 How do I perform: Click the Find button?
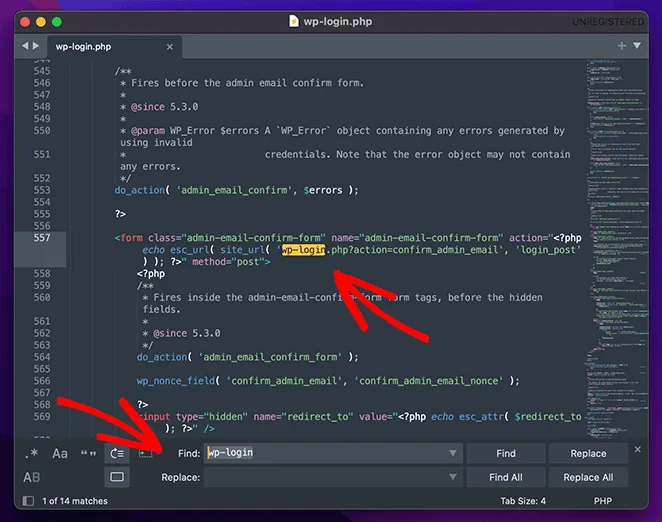506,454
